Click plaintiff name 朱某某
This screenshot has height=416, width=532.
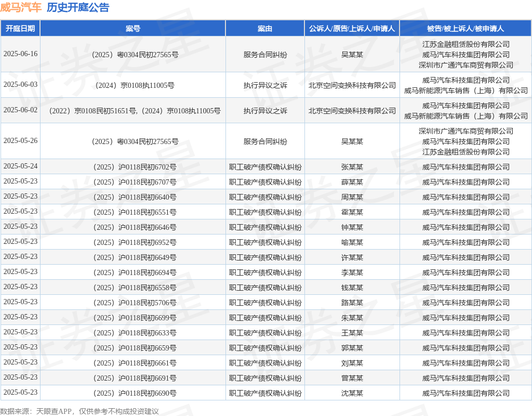(x=352, y=318)
